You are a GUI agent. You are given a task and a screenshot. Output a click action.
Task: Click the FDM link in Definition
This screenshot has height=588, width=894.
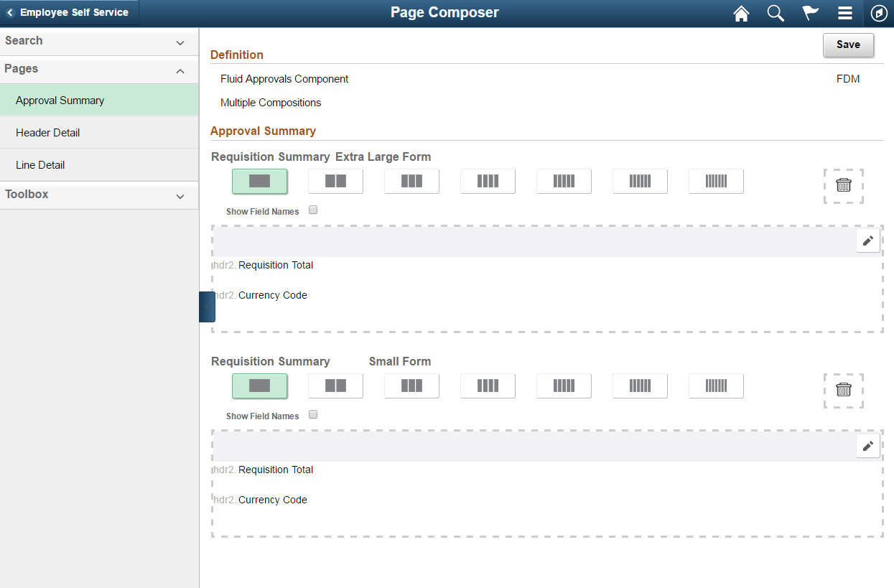[x=848, y=79]
